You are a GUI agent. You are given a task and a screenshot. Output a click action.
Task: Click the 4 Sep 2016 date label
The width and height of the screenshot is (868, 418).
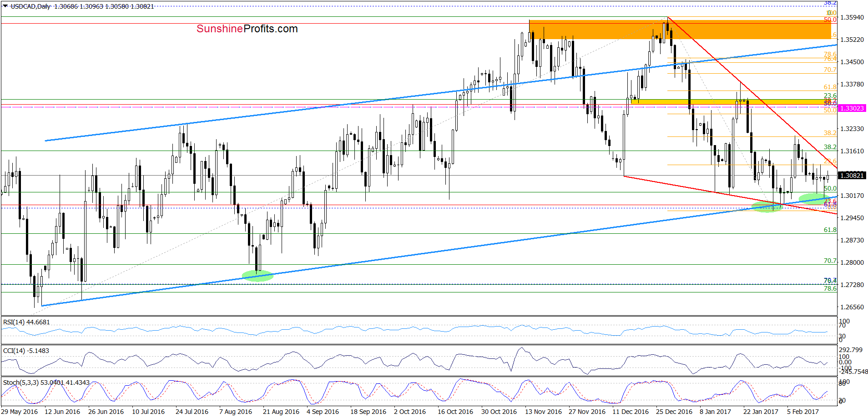tap(323, 412)
